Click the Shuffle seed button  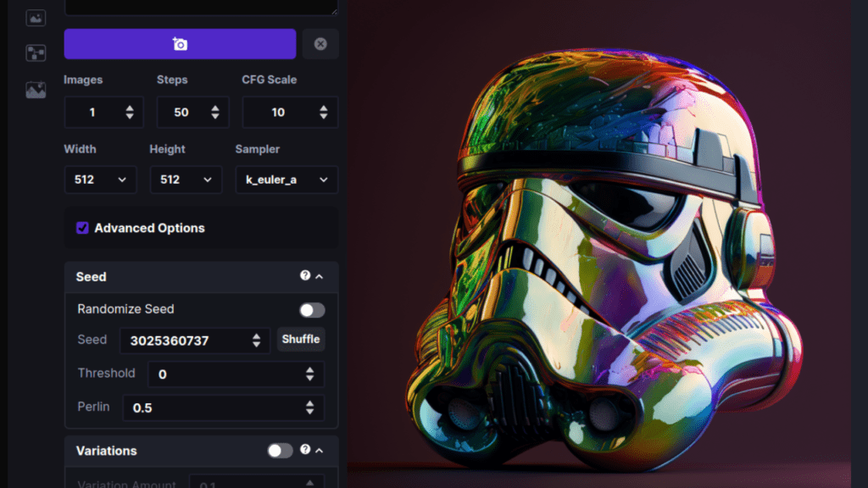(x=300, y=339)
